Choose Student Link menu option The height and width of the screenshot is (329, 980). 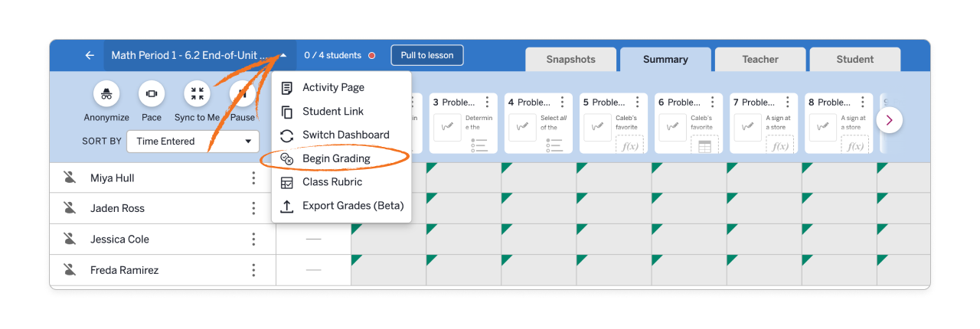tap(332, 111)
